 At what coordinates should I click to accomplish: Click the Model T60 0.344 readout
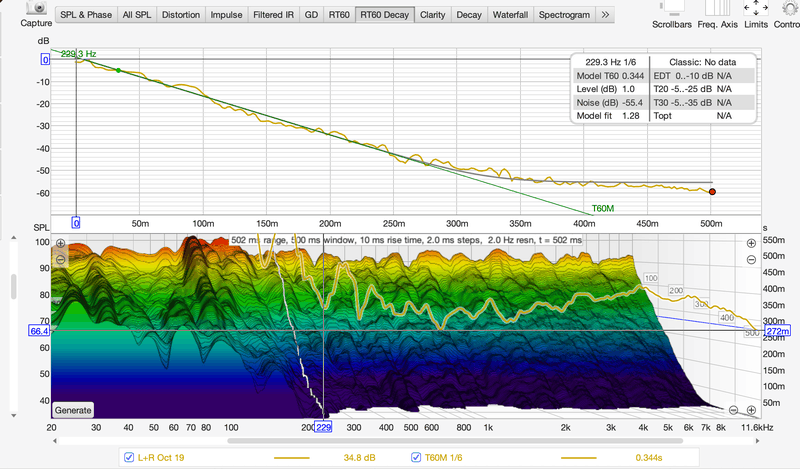tap(610, 76)
